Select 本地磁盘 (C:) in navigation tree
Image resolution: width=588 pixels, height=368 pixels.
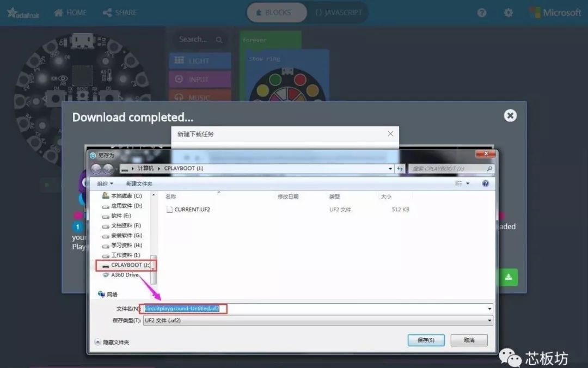[x=122, y=196]
